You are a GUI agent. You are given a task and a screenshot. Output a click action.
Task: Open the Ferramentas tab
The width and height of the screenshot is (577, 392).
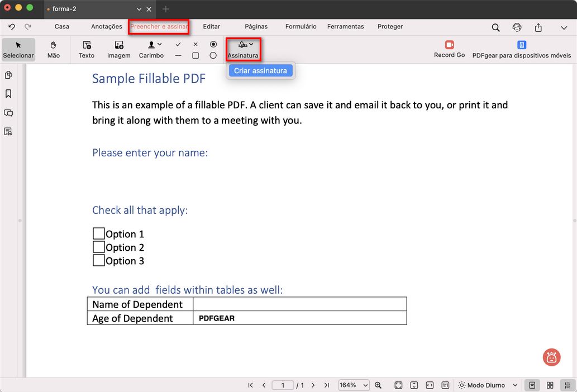346,26
